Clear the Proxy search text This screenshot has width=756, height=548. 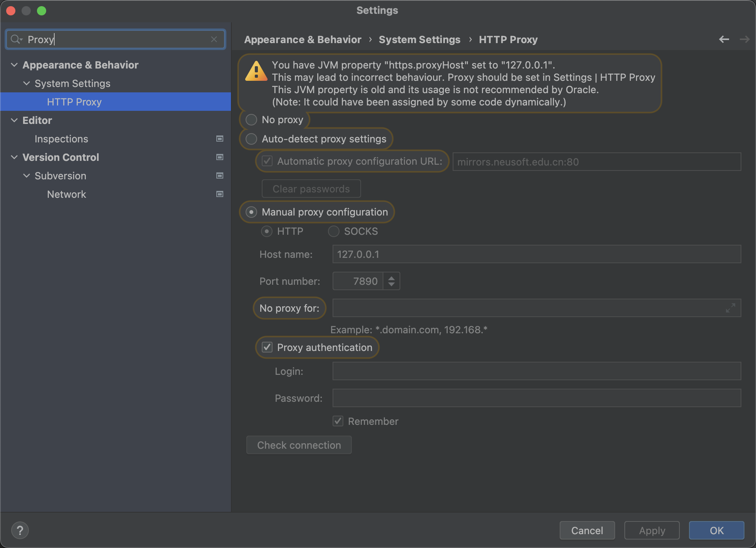coord(214,39)
